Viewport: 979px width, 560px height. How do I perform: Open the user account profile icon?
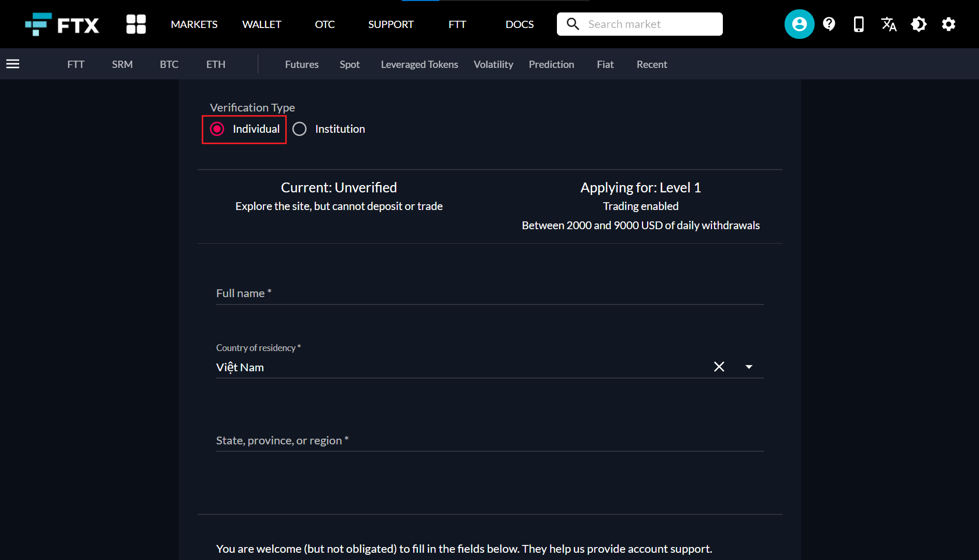tap(799, 24)
